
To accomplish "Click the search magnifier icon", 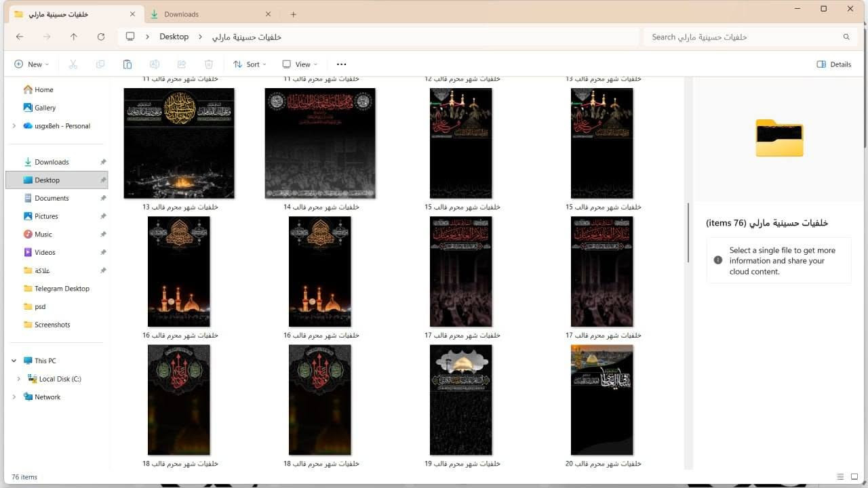I will [x=846, y=37].
